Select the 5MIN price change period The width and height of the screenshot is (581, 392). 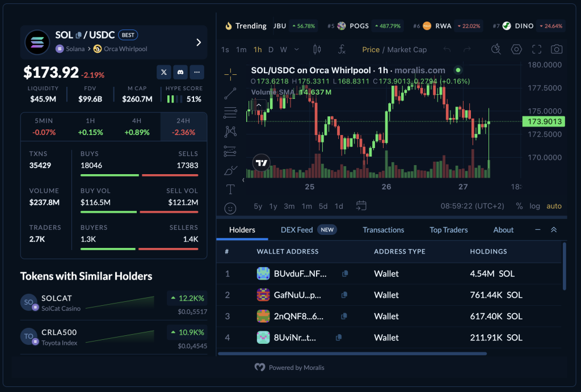(x=44, y=127)
